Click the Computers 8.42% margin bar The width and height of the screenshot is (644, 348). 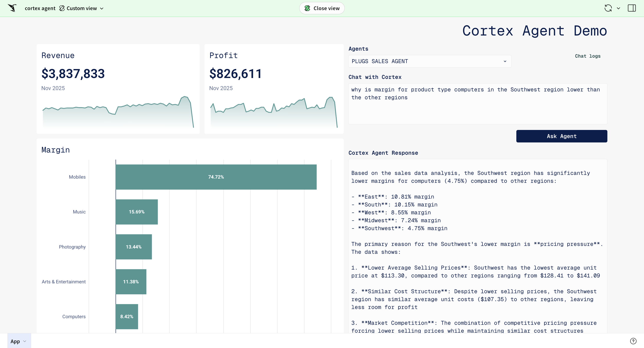(x=127, y=316)
